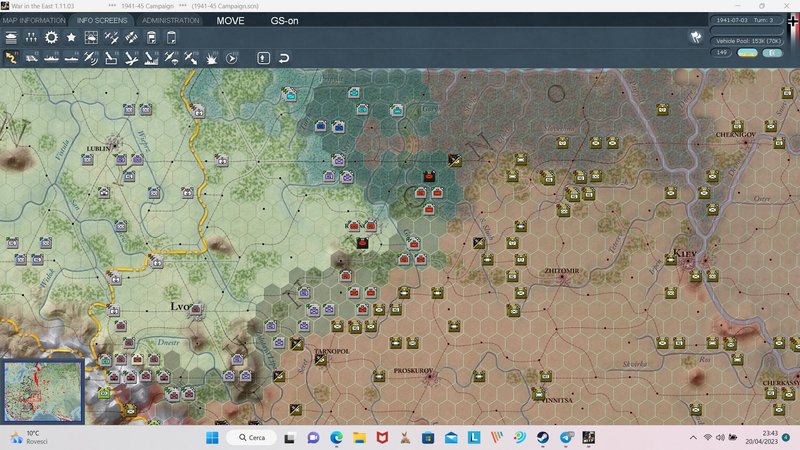Click the circled arrow F12 icon
The height and width of the screenshot is (450, 800).
(232, 58)
